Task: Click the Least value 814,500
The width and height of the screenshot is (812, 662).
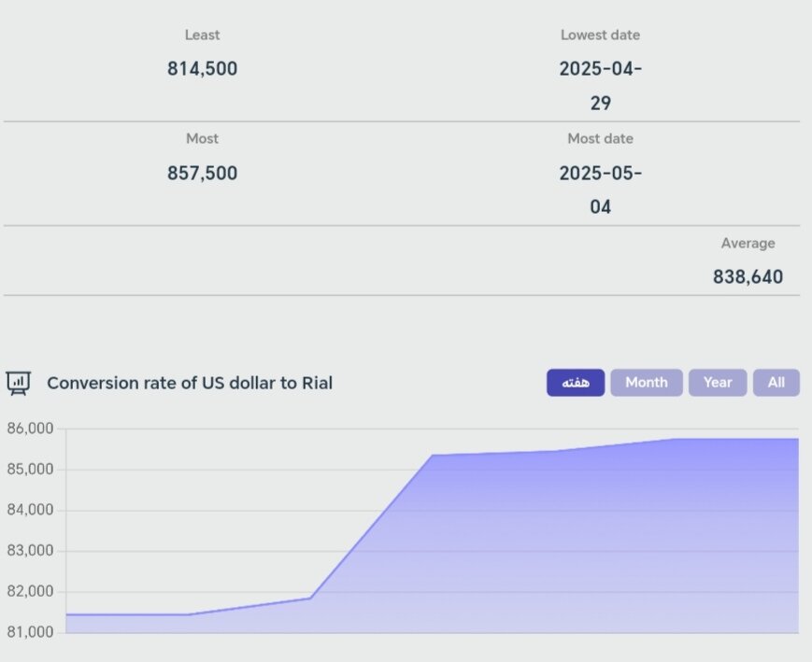Action: tap(202, 69)
